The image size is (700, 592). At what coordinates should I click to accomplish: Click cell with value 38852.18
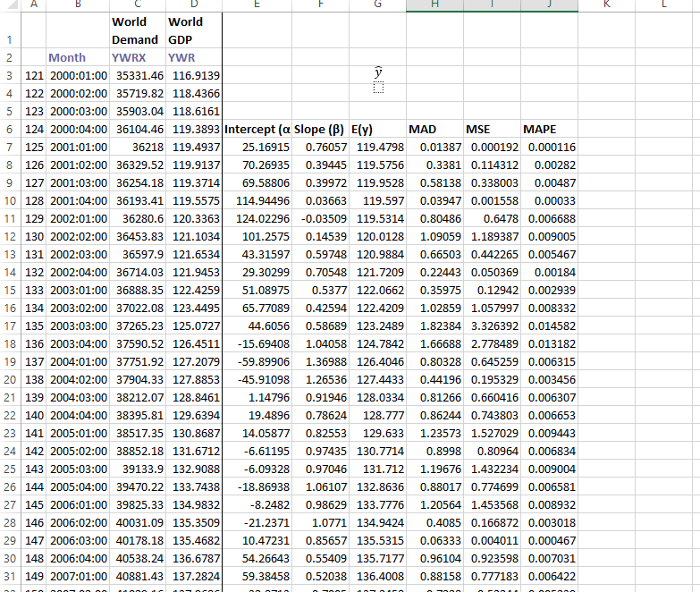click(138, 451)
